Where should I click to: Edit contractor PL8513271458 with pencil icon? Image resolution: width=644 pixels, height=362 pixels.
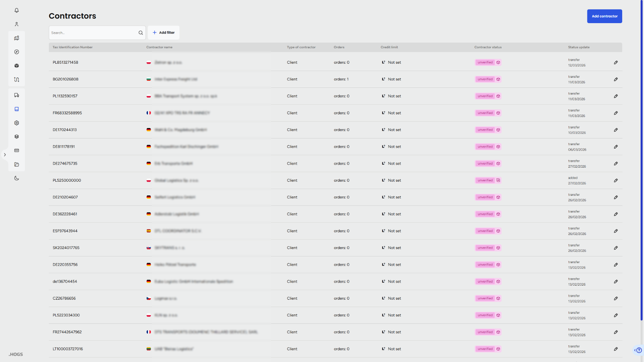tap(616, 63)
